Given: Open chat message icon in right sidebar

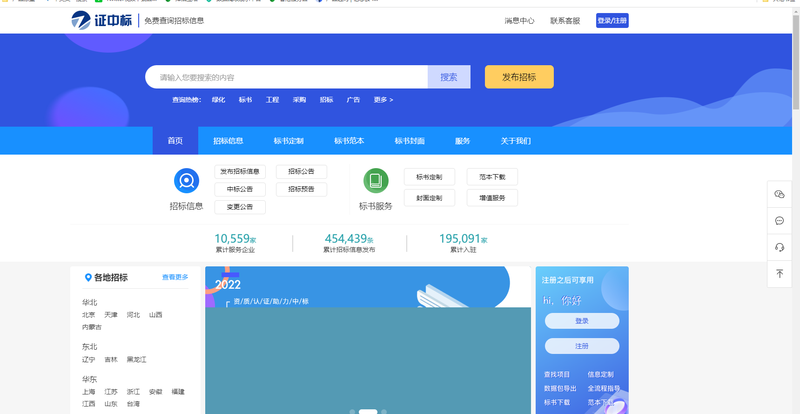Looking at the screenshot, I should (x=779, y=220).
